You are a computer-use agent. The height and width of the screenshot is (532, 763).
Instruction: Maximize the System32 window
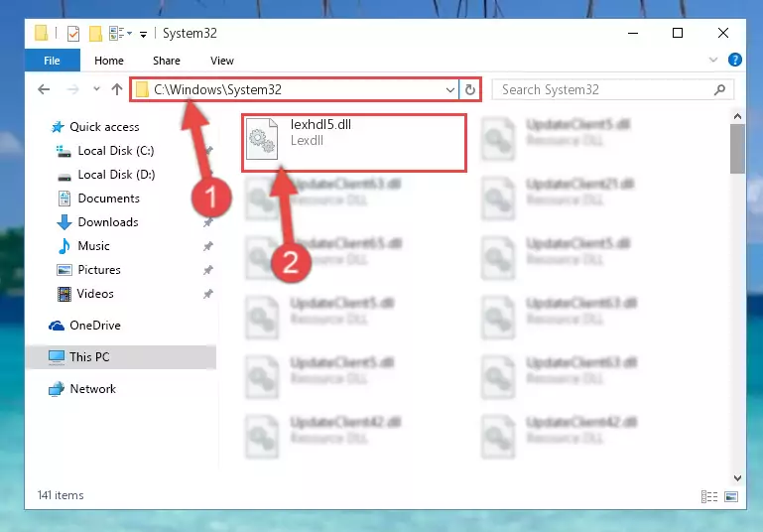pos(678,33)
